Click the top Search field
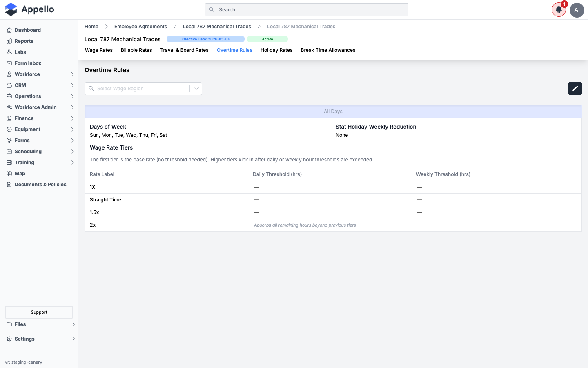The image size is (588, 375). tap(307, 10)
